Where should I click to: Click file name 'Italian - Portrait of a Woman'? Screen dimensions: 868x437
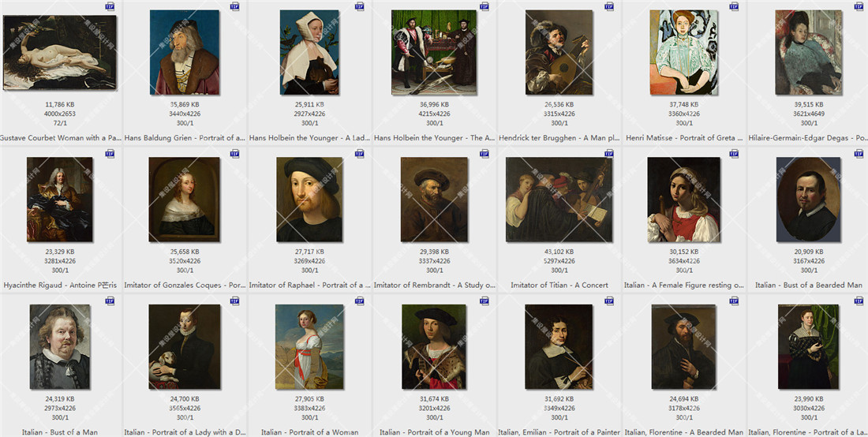(309, 432)
